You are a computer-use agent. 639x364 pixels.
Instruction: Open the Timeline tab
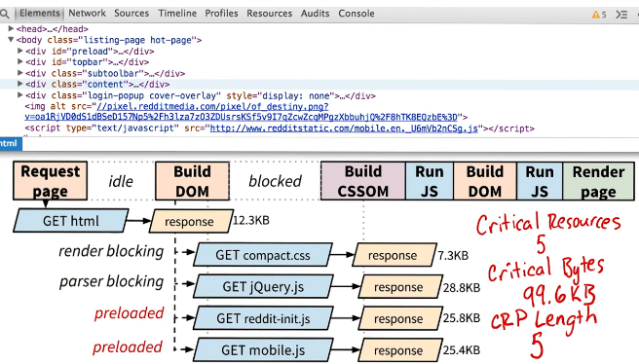point(177,13)
